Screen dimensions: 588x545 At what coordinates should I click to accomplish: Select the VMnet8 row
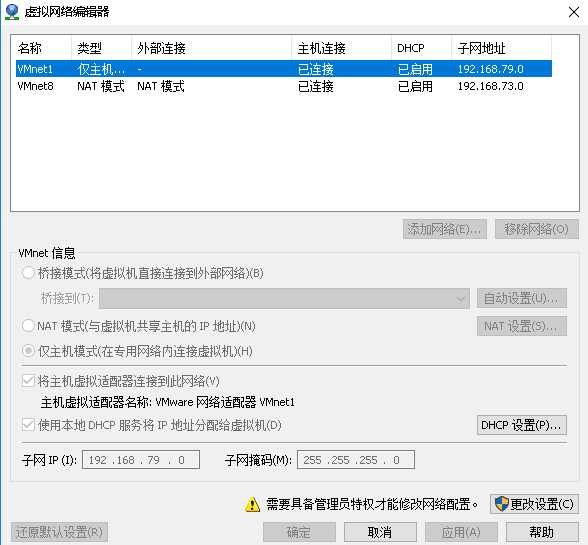pyautogui.click(x=284, y=86)
